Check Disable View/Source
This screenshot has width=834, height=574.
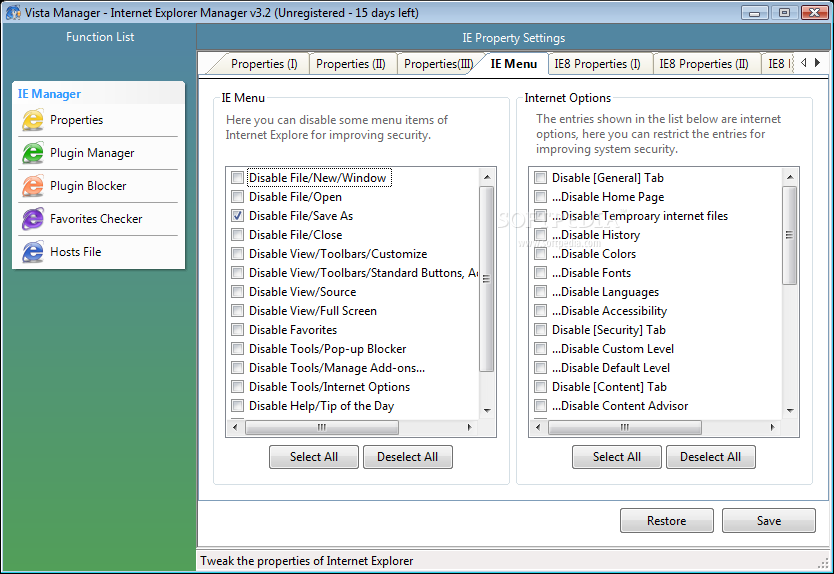point(237,292)
